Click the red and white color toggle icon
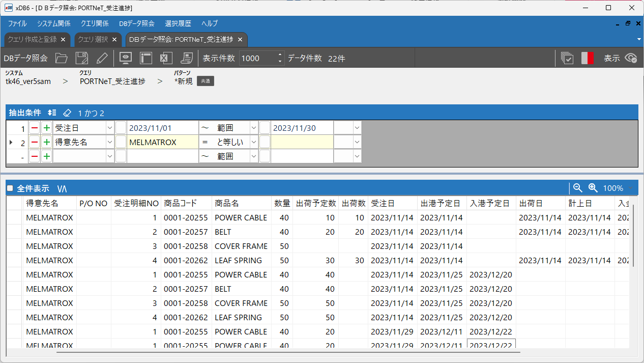Viewport: 644px width, 363px height. pos(588,58)
